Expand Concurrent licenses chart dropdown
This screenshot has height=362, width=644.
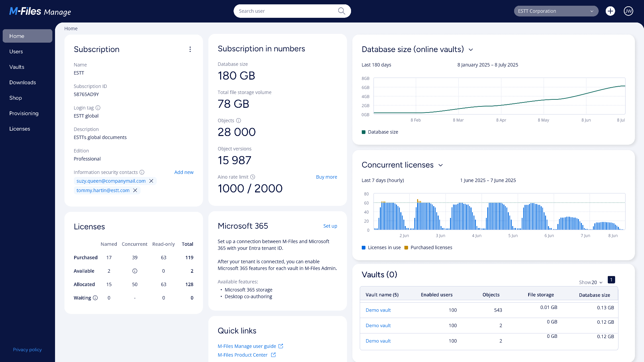(x=441, y=165)
